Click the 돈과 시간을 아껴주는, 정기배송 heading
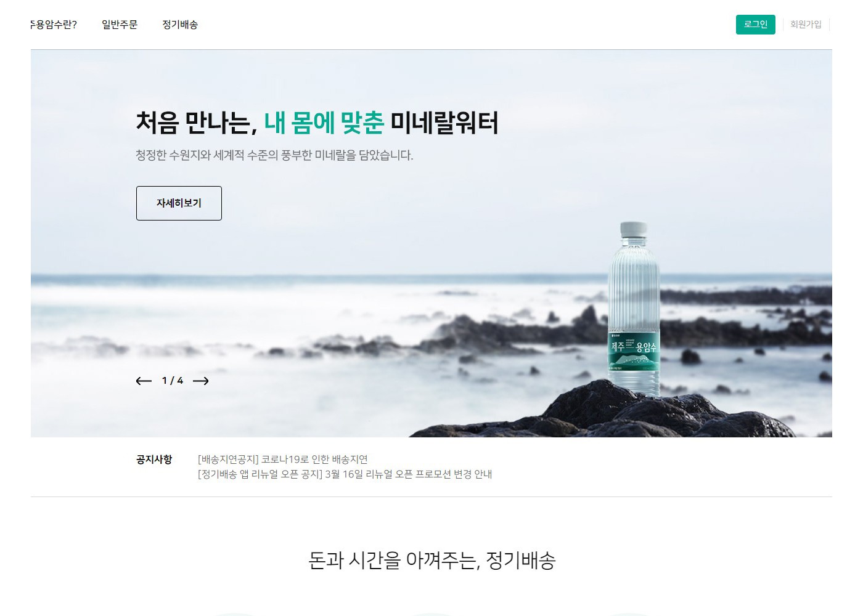The height and width of the screenshot is (616, 863). coord(431,561)
